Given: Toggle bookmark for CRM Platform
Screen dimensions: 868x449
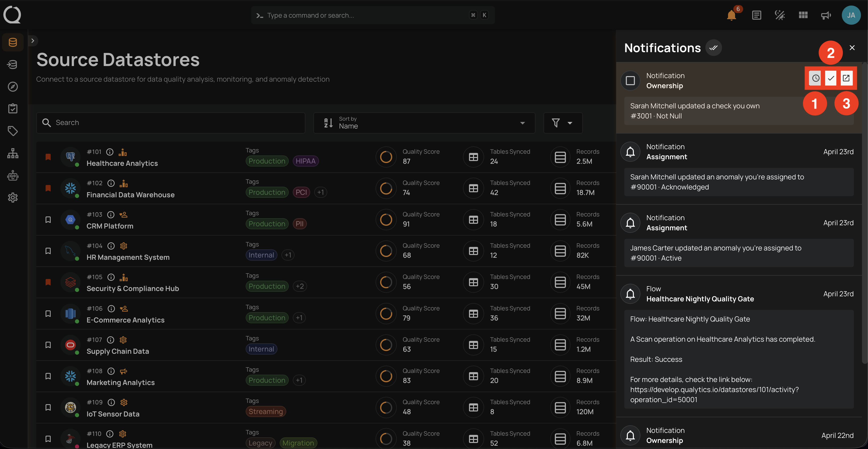Looking at the screenshot, I should pos(48,220).
